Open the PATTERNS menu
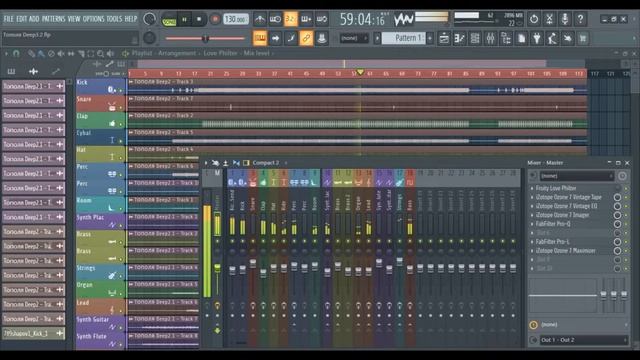This screenshot has height=360, width=640. point(53,19)
